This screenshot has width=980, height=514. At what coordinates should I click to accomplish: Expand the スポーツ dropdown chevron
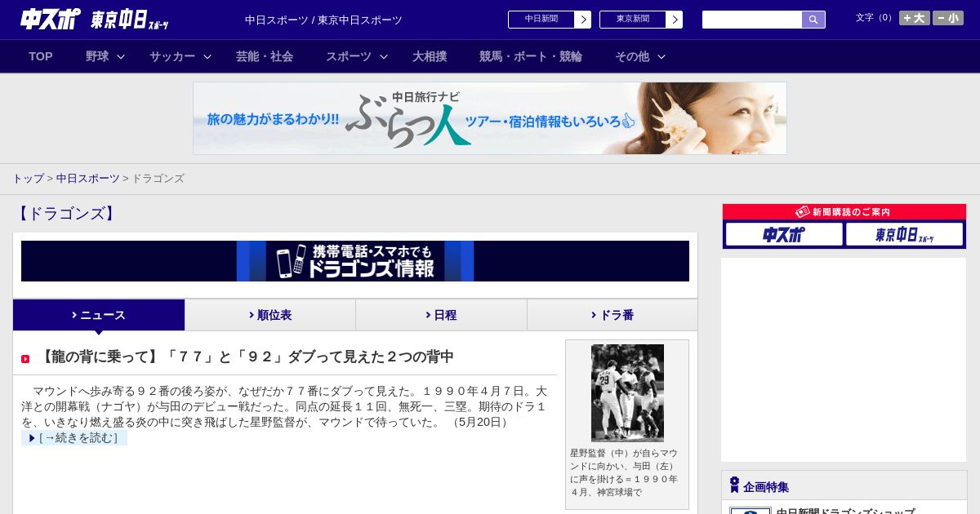[384, 56]
